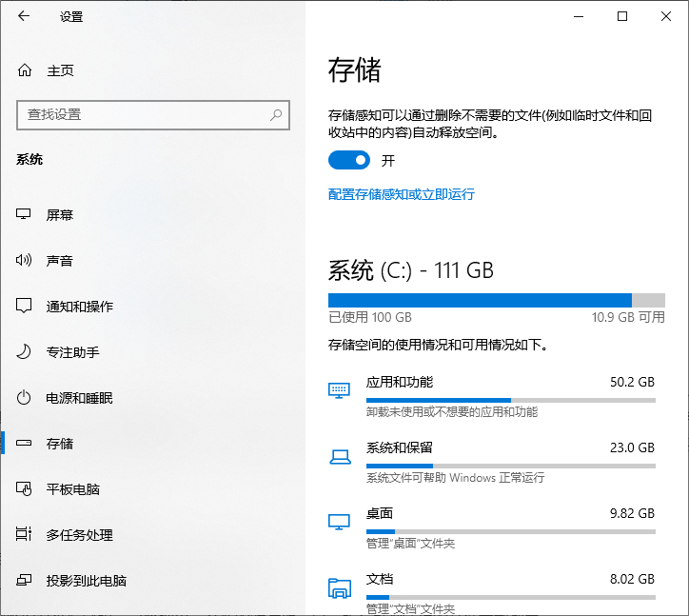
Task: Click the 通知和操作 notification icon
Action: pos(24,306)
